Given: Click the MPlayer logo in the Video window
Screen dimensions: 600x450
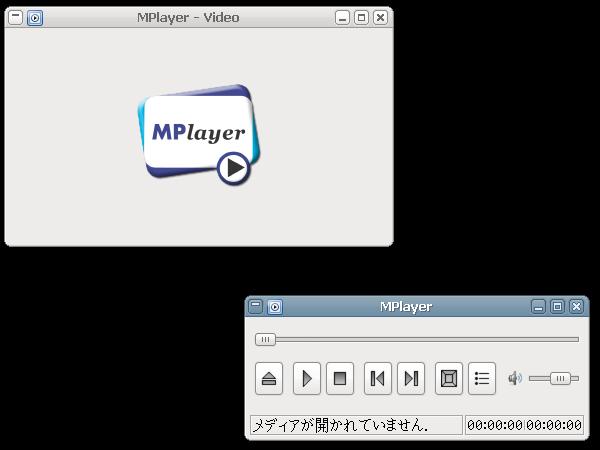Looking at the screenshot, I should pos(199,135).
